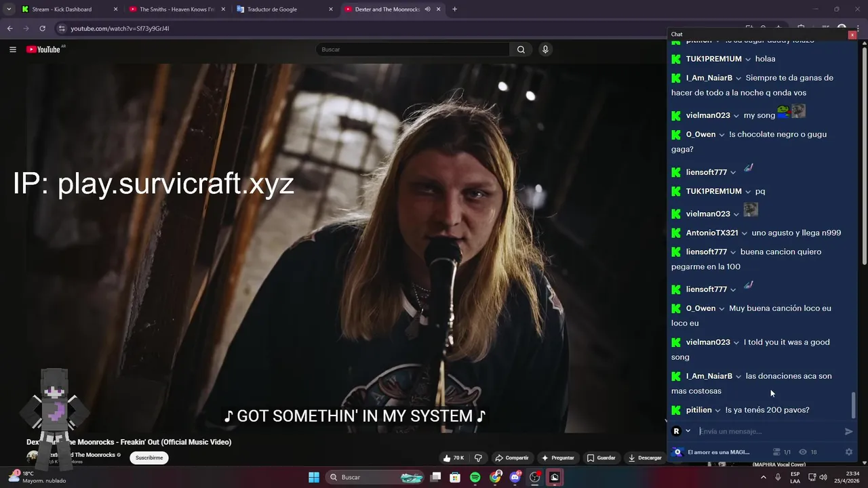Viewport: 868px width, 488px height.
Task: Click username AntonioTX321 in chat
Action: 712,233
